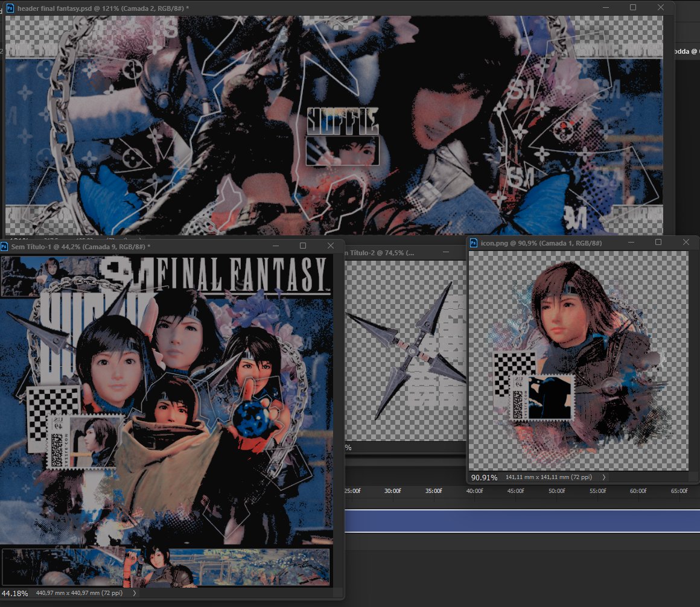Click the Ps icon of header final fantasy.psd window
Viewport: 700px width, 607px height.
pyautogui.click(x=10, y=8)
